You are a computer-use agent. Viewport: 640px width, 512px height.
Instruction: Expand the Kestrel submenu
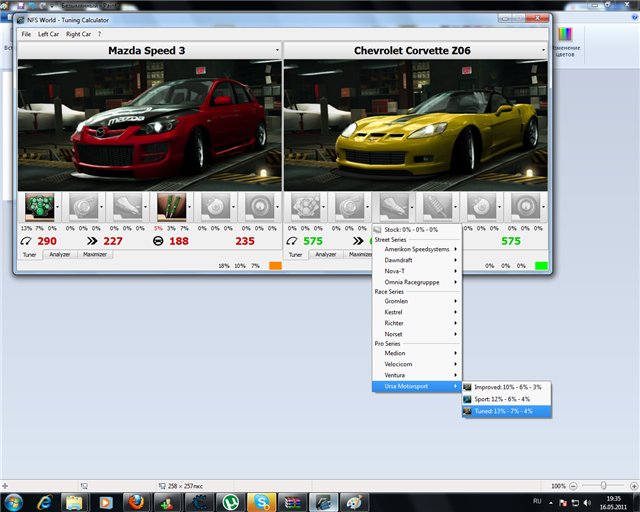pos(417,312)
